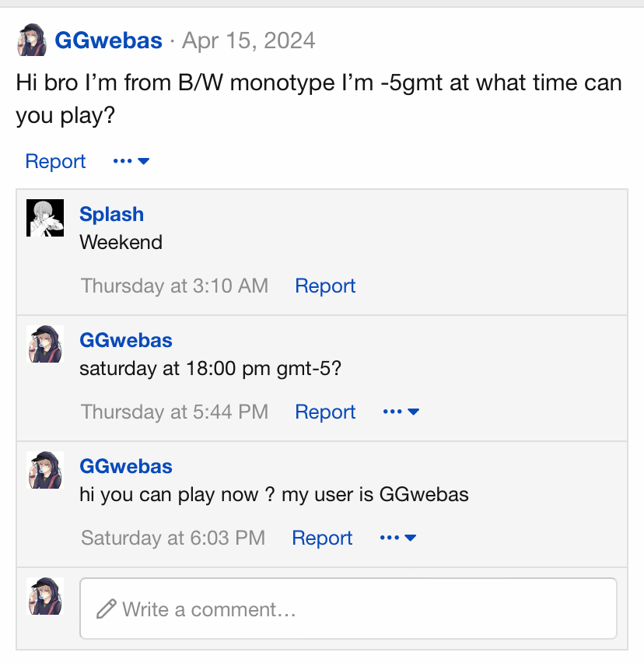Click the 'Thursday at 3:10 AM' timestamp

click(x=174, y=286)
